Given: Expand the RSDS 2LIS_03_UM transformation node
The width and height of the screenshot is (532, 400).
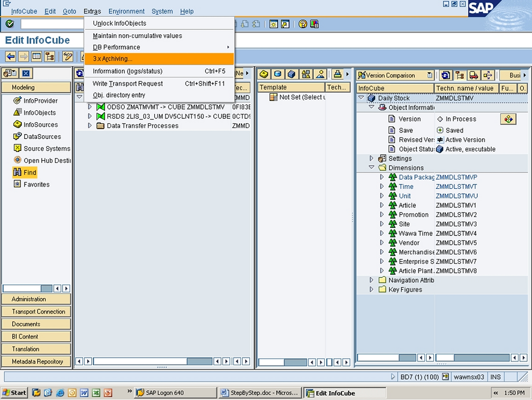Looking at the screenshot, I should [90, 116].
